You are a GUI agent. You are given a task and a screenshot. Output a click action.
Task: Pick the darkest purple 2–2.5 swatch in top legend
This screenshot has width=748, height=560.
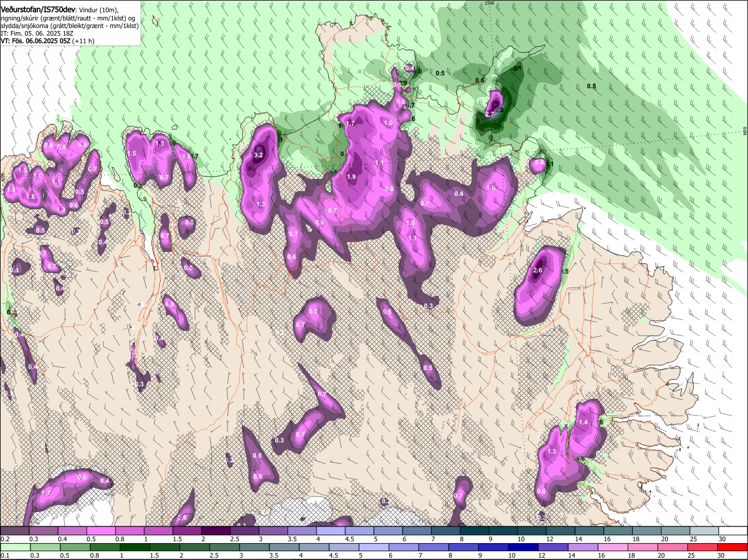tap(216, 531)
